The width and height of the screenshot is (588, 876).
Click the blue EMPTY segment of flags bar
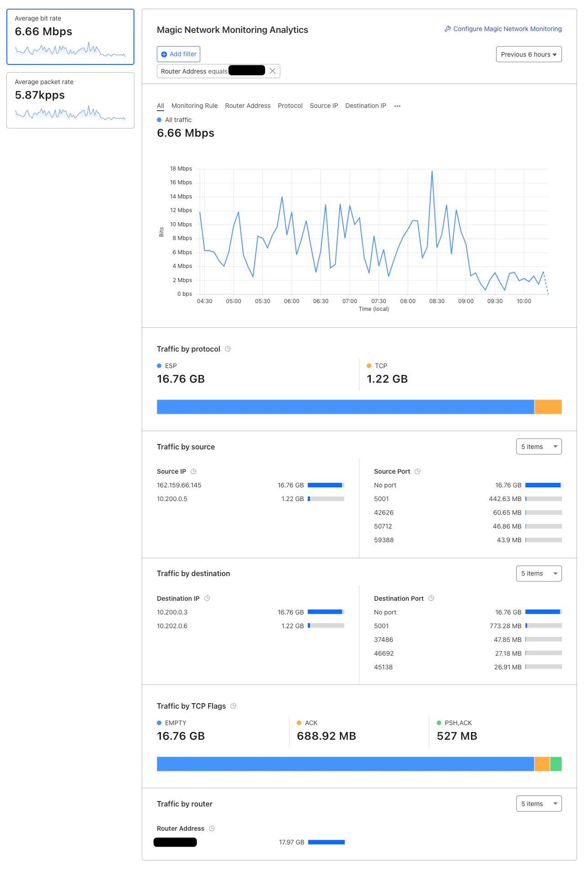point(345,764)
